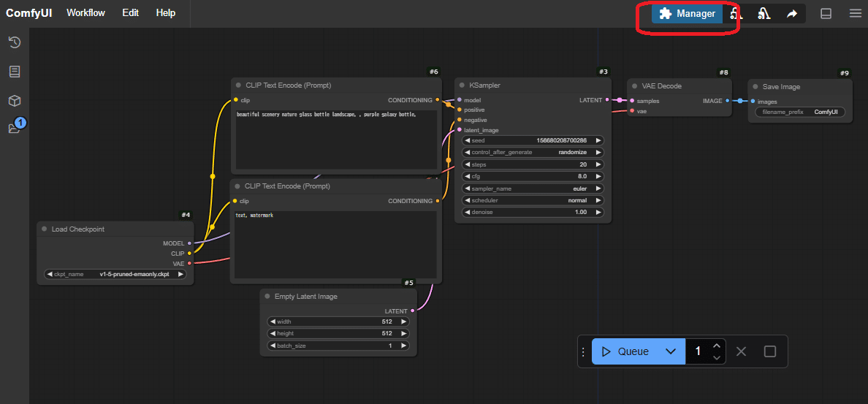Open the hamburger menu icon
This screenshot has height=404, width=868.
pos(856,13)
